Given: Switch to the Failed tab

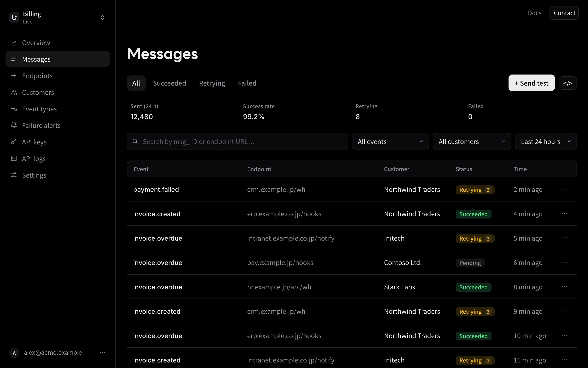Looking at the screenshot, I should pyautogui.click(x=247, y=83).
